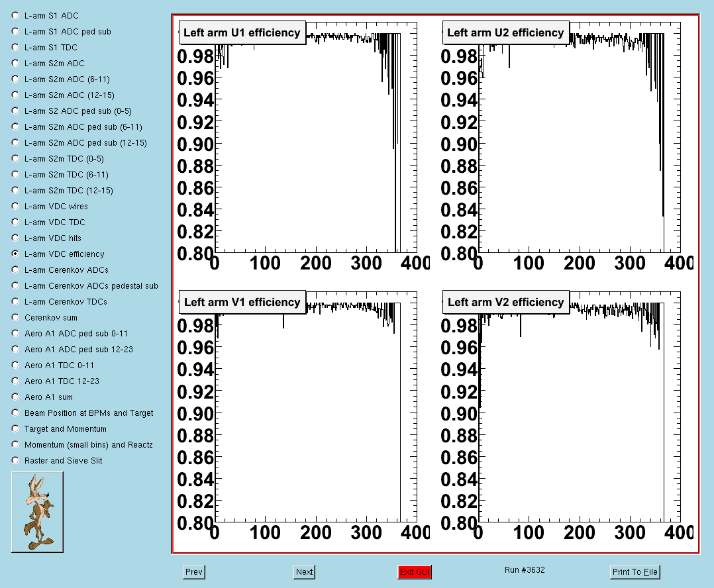The height and width of the screenshot is (588, 714).
Task: Advance to the Next plot page
Action: pyautogui.click(x=304, y=572)
